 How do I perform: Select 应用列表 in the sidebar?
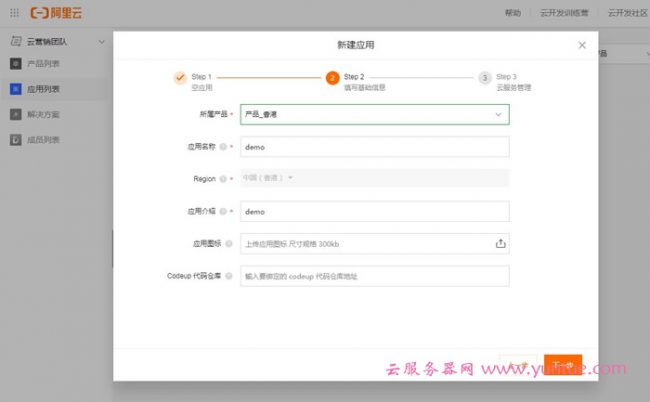point(42,89)
